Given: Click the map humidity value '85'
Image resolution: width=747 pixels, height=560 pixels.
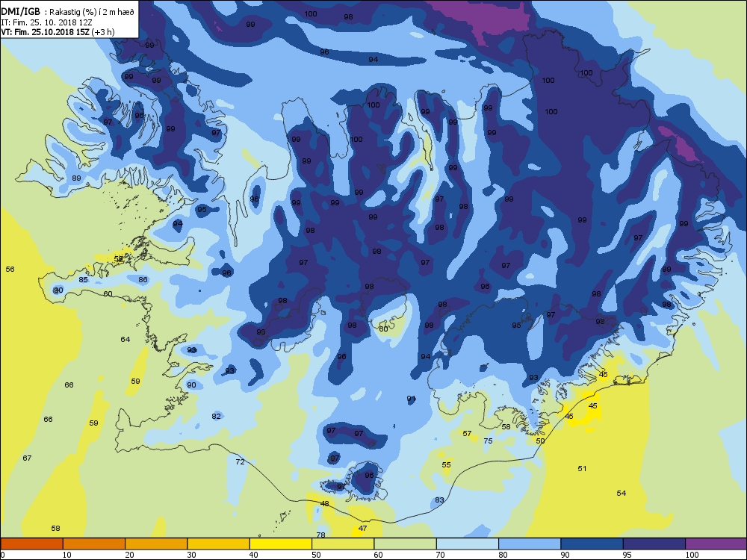Looking at the screenshot, I should click(x=84, y=279).
